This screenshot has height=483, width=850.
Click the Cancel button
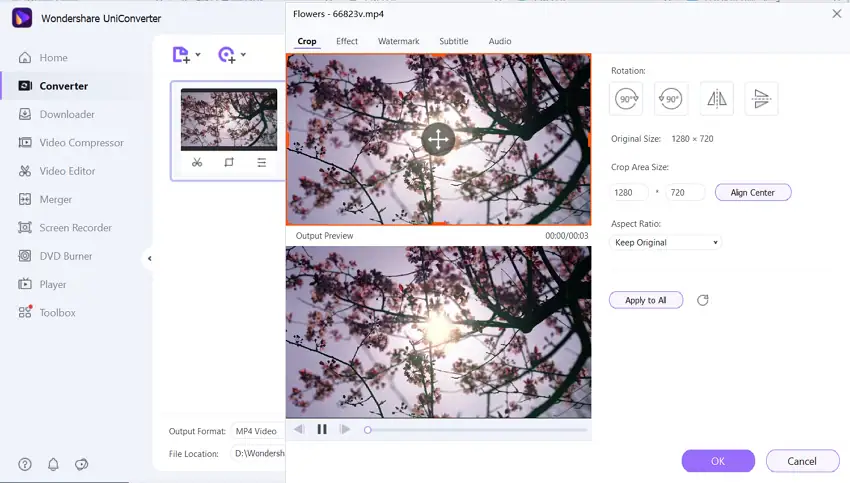(x=802, y=461)
